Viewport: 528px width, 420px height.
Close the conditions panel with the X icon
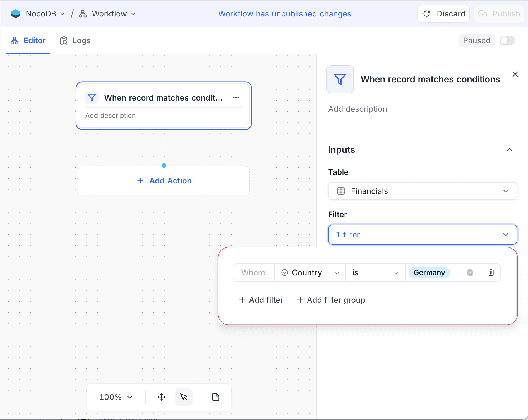tap(515, 74)
